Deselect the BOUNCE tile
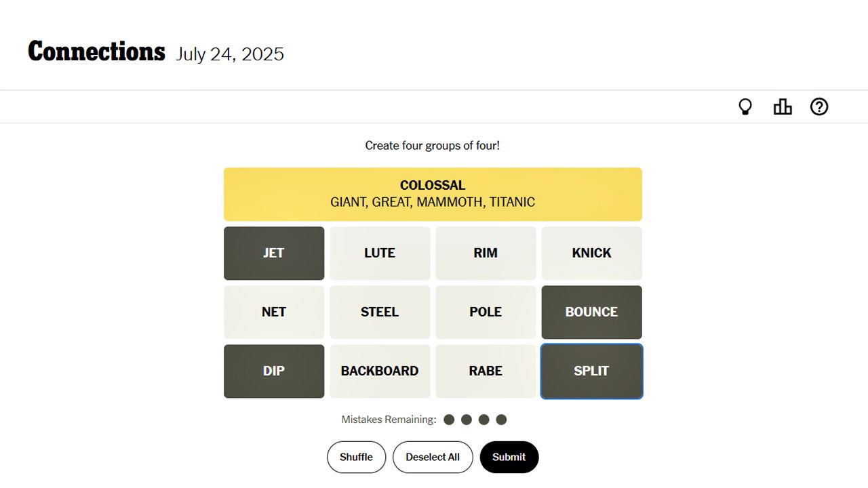Screen dimensions: 868x488 pyautogui.click(x=591, y=312)
